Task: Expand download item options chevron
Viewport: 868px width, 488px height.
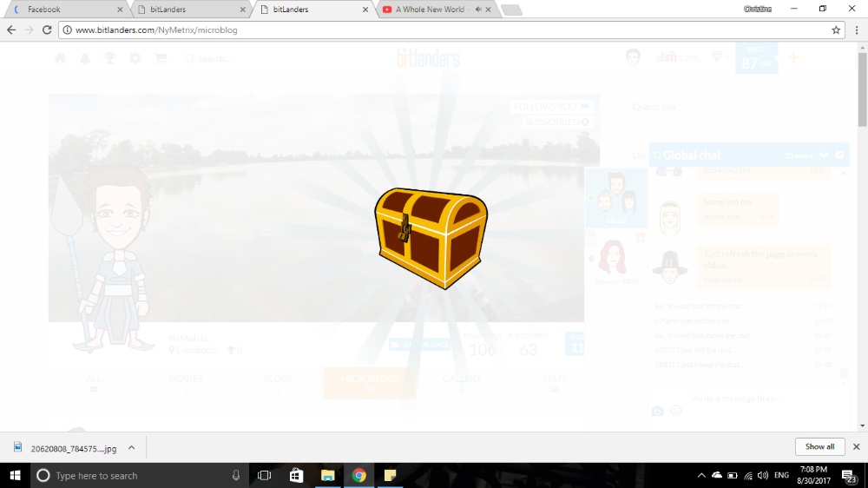Action: pyautogui.click(x=131, y=447)
